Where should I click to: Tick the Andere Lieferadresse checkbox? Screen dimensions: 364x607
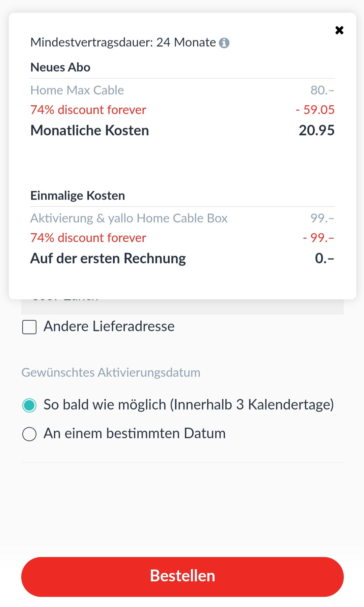(x=29, y=327)
